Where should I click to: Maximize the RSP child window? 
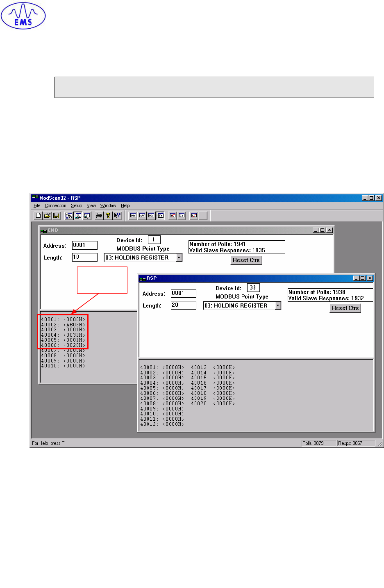[363, 278]
